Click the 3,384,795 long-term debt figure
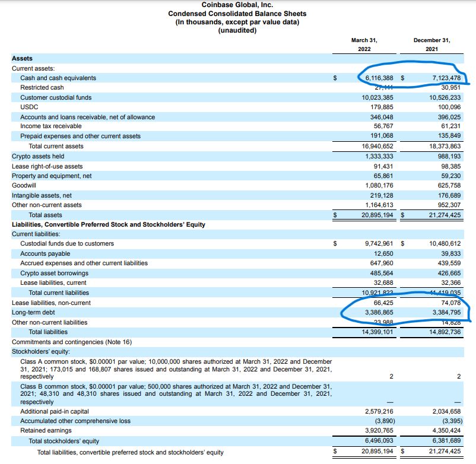The height and width of the screenshot is (464, 476). click(446, 312)
